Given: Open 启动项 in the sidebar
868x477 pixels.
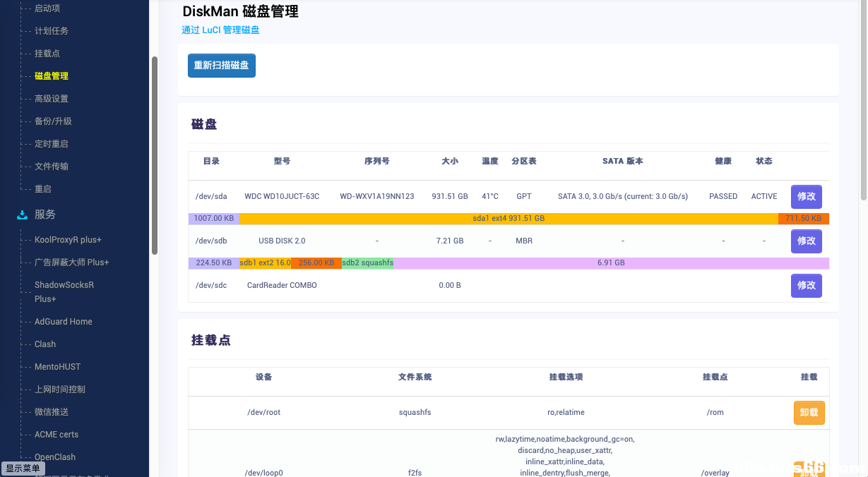Looking at the screenshot, I should click(x=47, y=8).
